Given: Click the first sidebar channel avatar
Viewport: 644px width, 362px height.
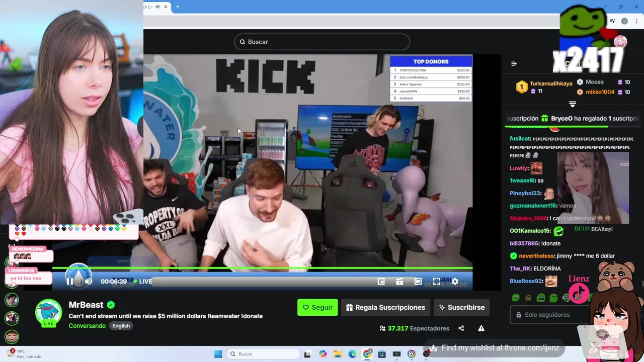Looking at the screenshot, I should click(12, 300).
